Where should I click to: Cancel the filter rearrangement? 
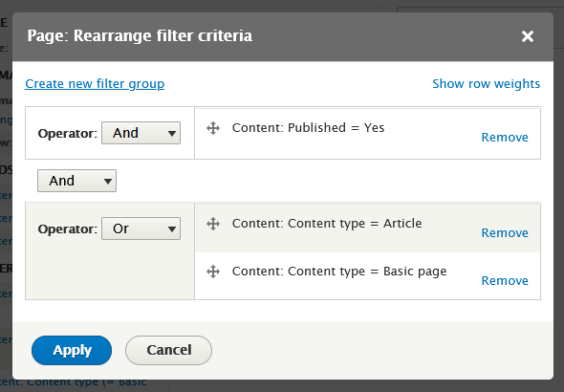[168, 350]
